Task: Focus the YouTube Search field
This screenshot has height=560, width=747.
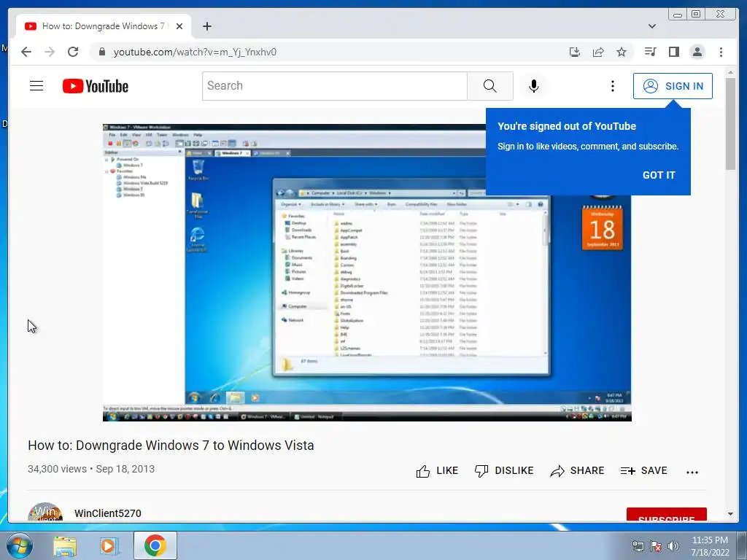Action: pyautogui.click(x=334, y=86)
